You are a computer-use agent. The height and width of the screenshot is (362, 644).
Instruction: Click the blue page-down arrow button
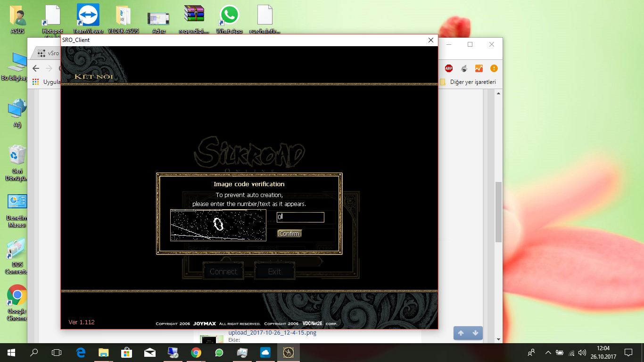475,333
